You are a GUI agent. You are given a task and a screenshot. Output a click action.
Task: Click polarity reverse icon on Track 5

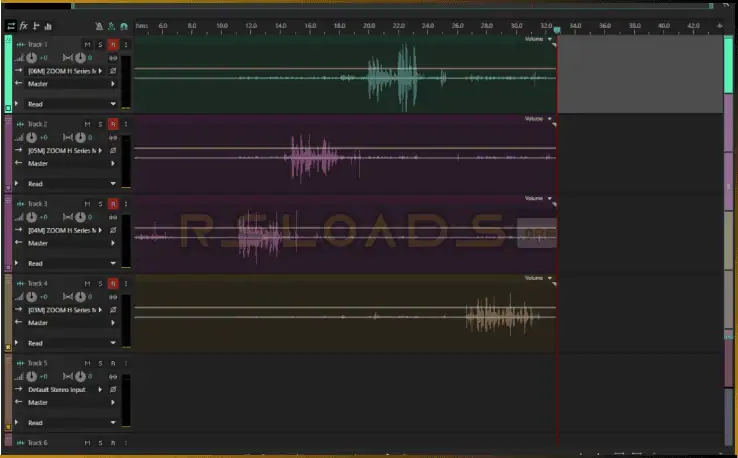click(113, 389)
